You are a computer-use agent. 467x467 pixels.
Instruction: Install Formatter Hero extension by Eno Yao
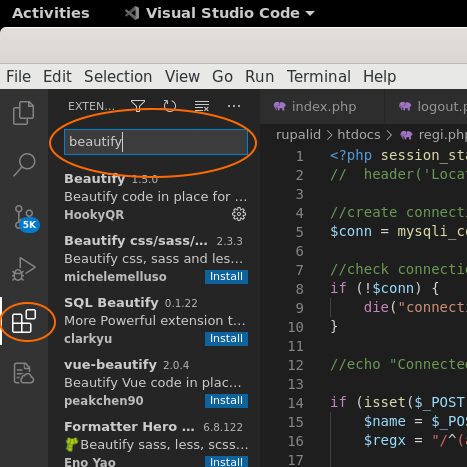tap(226, 462)
